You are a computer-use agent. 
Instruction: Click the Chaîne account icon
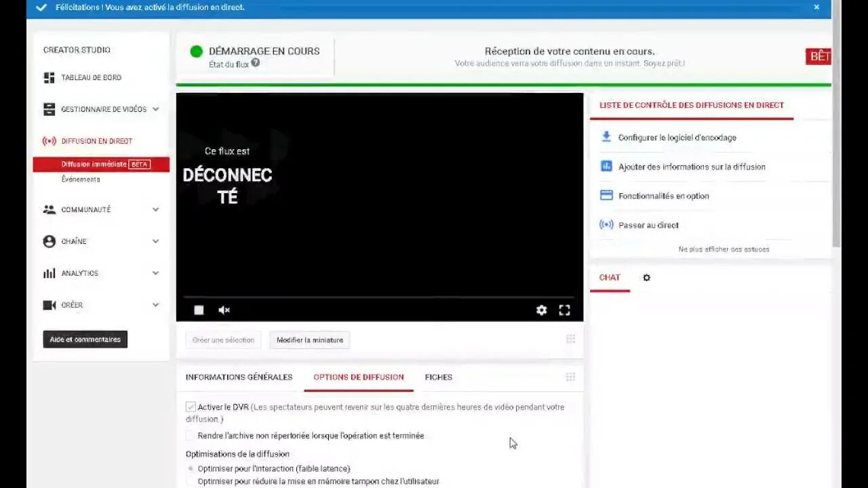[49, 241]
